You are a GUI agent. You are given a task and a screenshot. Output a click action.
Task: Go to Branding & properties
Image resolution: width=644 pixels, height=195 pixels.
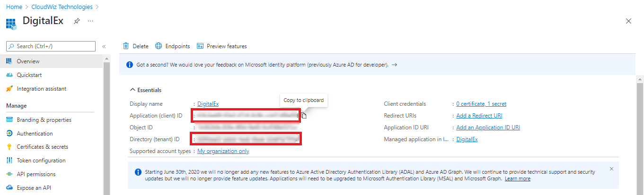coord(44,120)
